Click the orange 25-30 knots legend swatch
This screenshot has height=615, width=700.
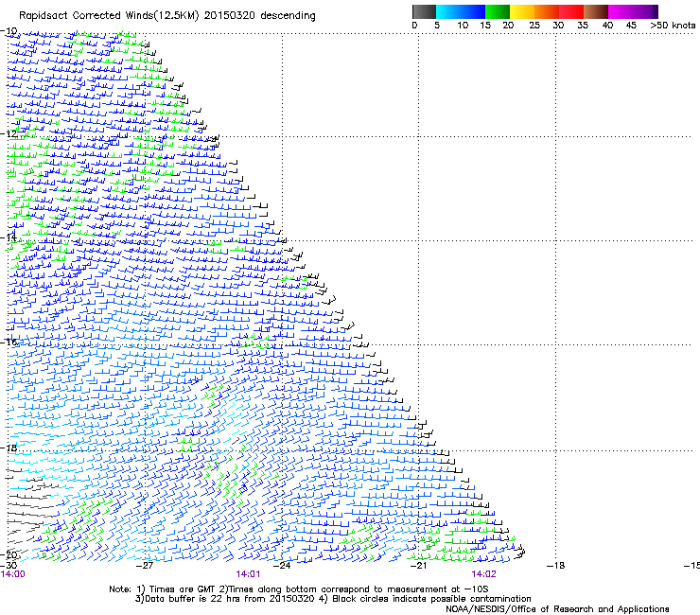[x=547, y=12]
